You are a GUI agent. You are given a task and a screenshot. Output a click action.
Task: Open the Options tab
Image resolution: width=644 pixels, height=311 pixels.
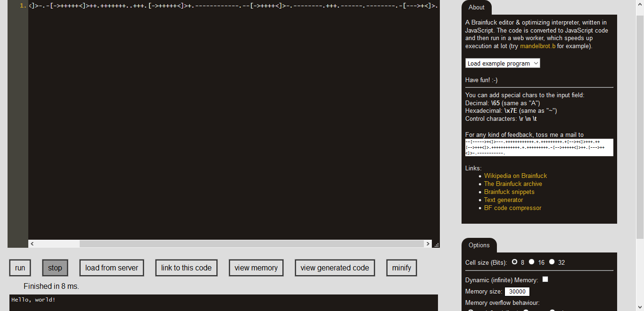[x=479, y=245]
